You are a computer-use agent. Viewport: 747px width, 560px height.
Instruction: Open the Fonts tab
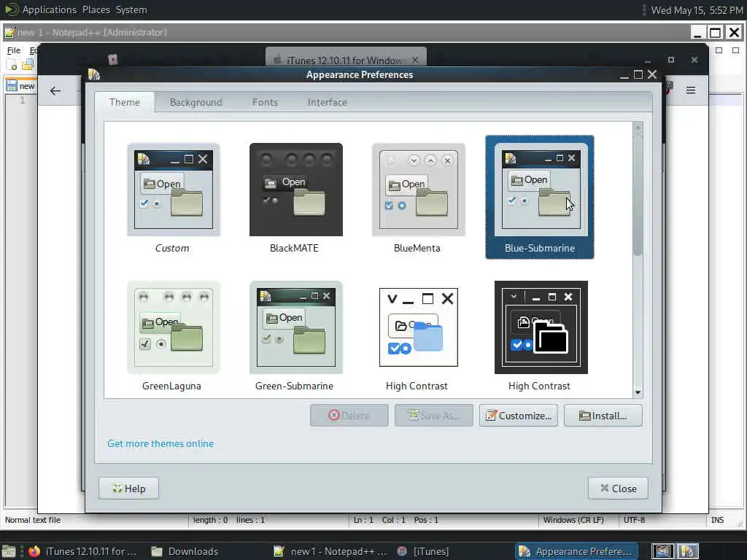pos(265,102)
